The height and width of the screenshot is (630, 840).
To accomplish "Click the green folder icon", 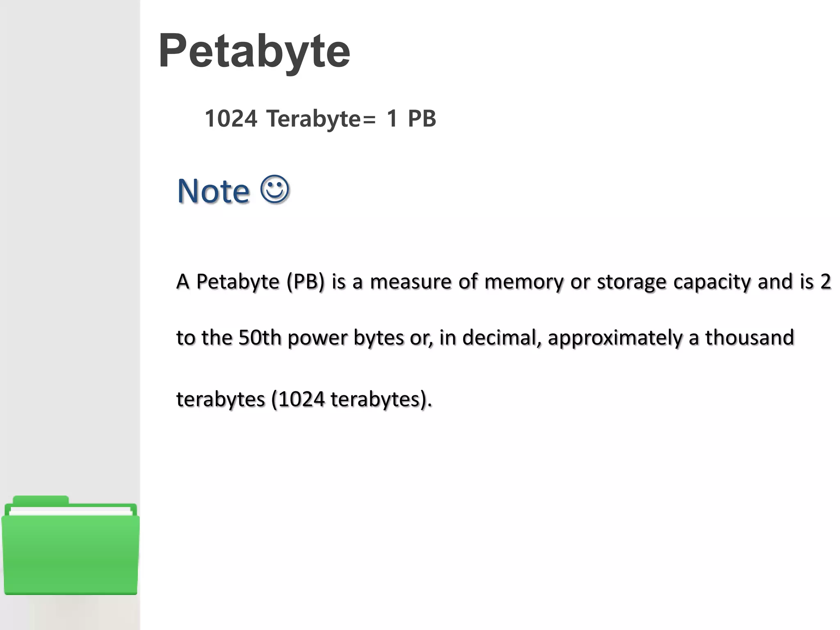I will [70, 546].
